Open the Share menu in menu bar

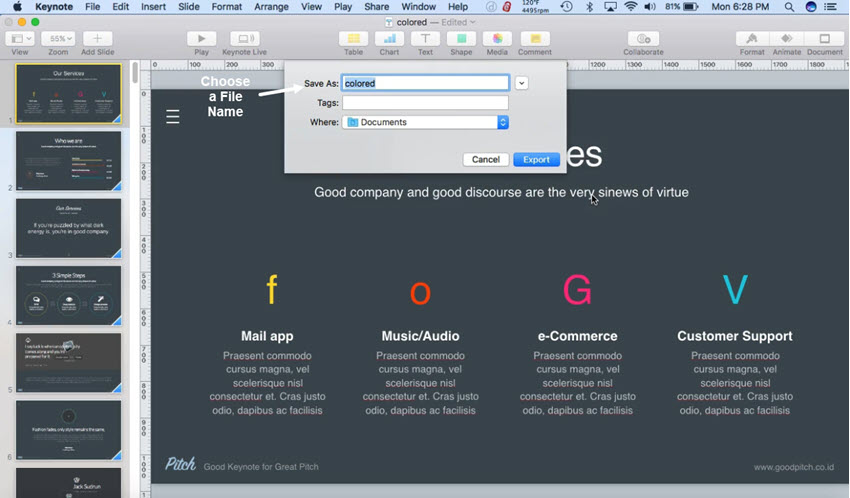[x=376, y=7]
